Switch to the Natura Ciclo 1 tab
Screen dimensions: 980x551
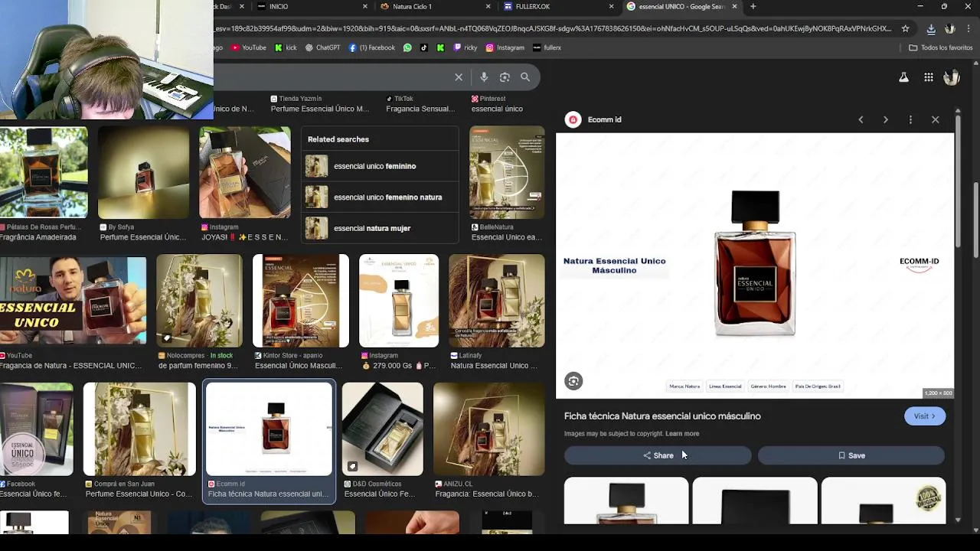click(x=412, y=6)
